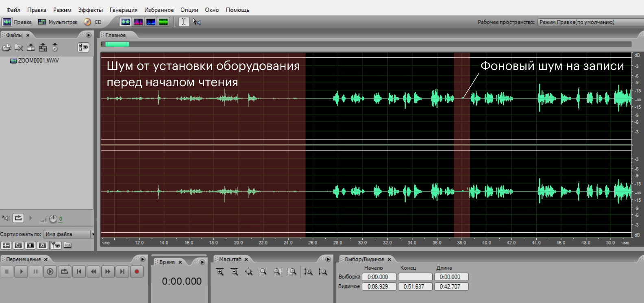The image size is (644, 303).
Task: Open Перемещение panel options arrow
Action: [x=143, y=259]
